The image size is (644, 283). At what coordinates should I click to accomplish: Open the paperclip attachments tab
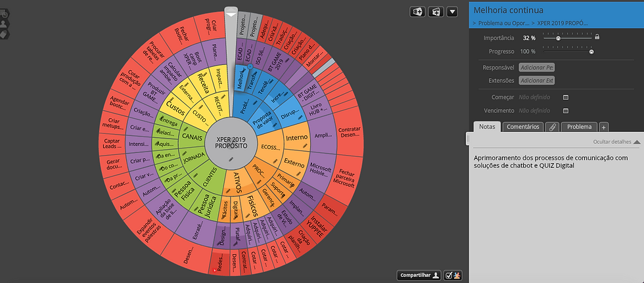(552, 127)
